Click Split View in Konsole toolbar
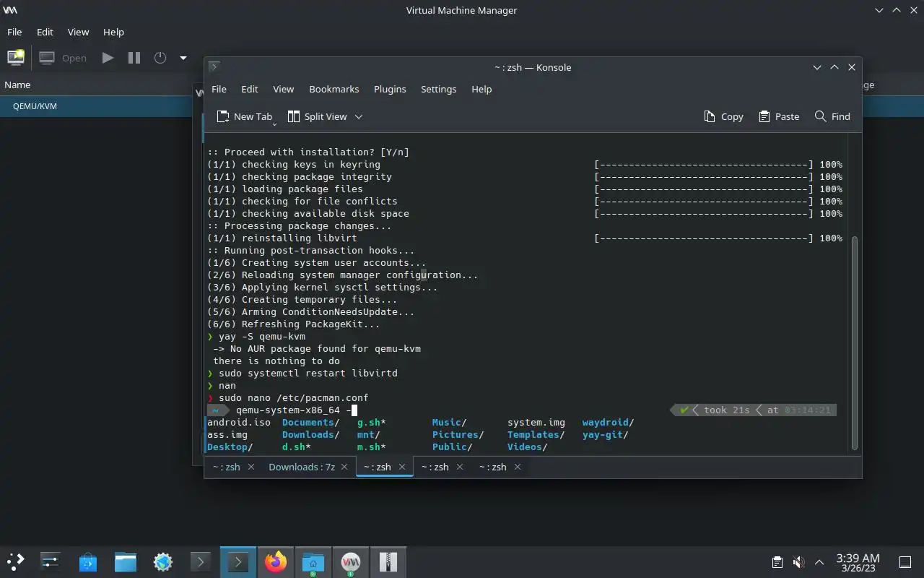 [x=317, y=116]
